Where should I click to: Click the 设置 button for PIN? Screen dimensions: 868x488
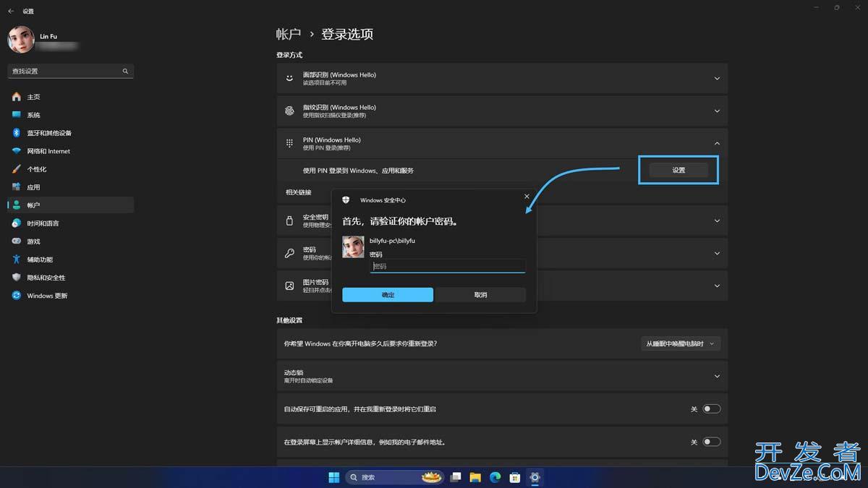678,170
